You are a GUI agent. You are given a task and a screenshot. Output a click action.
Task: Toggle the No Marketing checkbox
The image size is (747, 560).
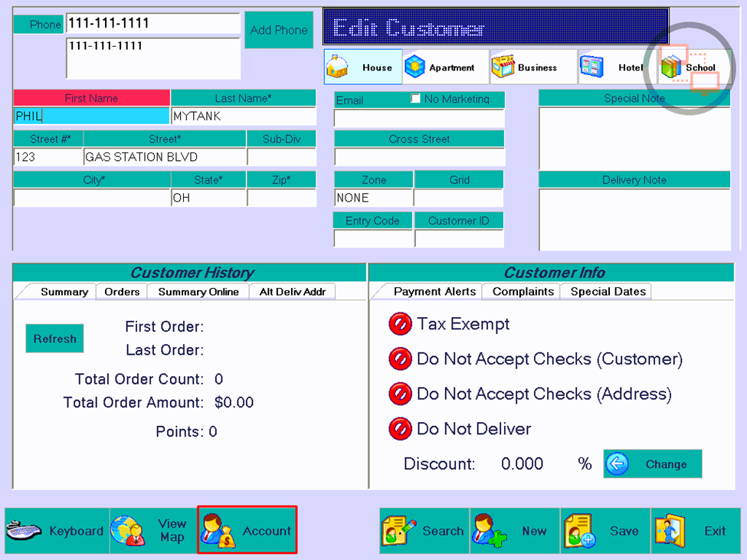tap(415, 99)
